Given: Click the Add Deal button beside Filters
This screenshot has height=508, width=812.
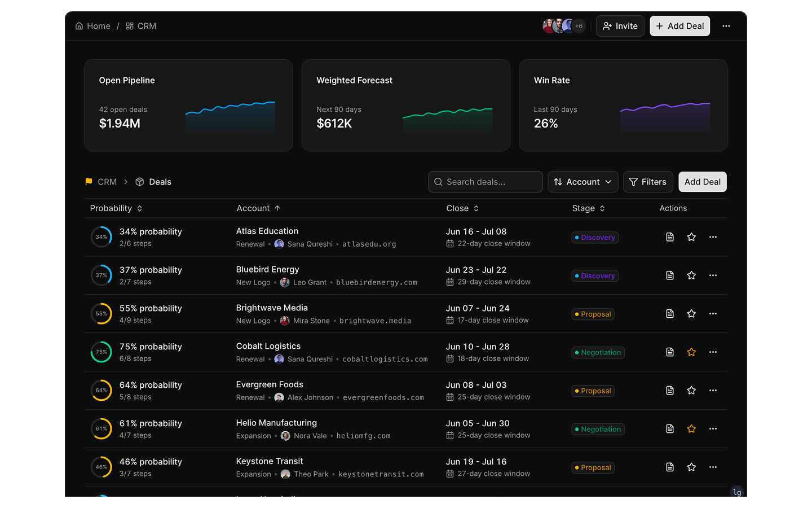Looking at the screenshot, I should click(703, 182).
